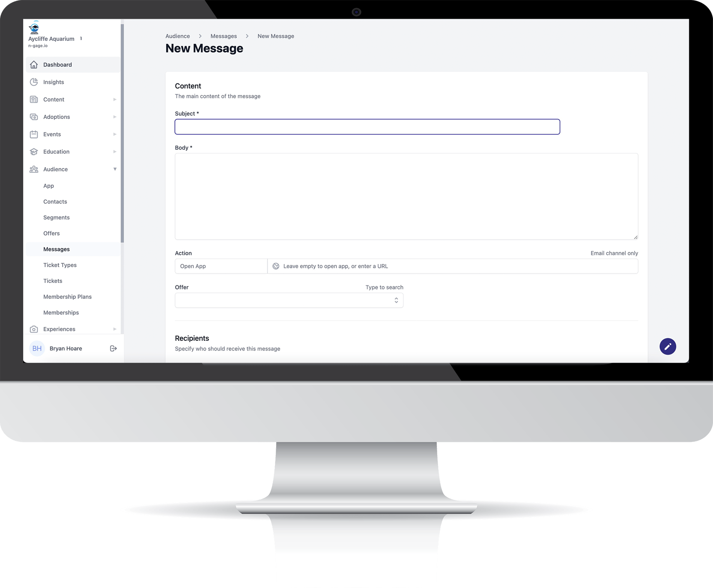Open the organization switcher next to Aycliffe Aquarium
Image resolution: width=713 pixels, height=588 pixels.
81,39
